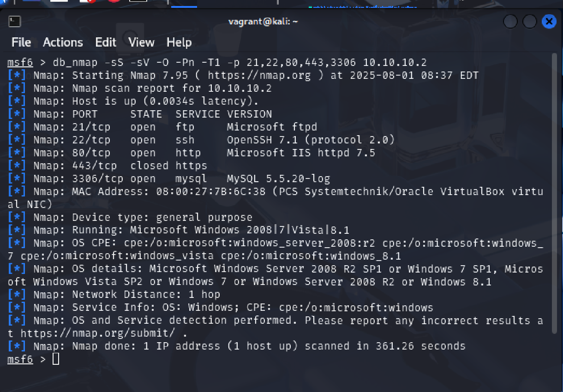Show the Help menu
The width and height of the screenshot is (563, 392).
[179, 42]
